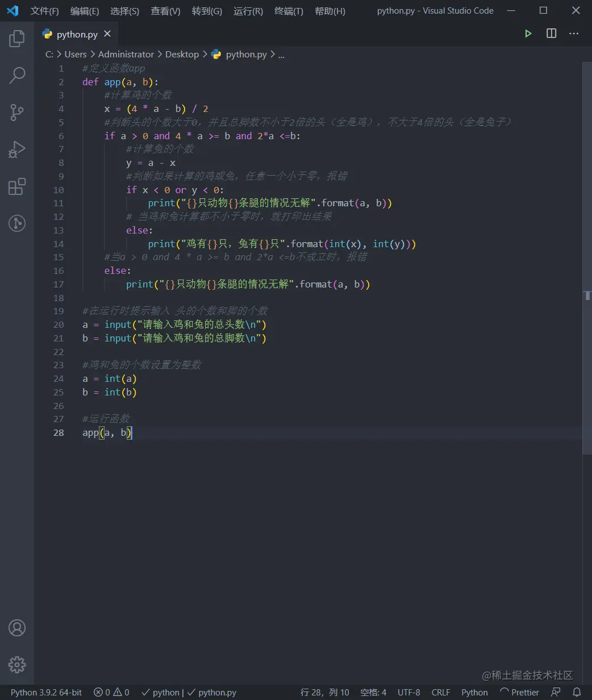Click the 'def app(a, b):' code line
The image size is (592, 700).
(x=120, y=82)
